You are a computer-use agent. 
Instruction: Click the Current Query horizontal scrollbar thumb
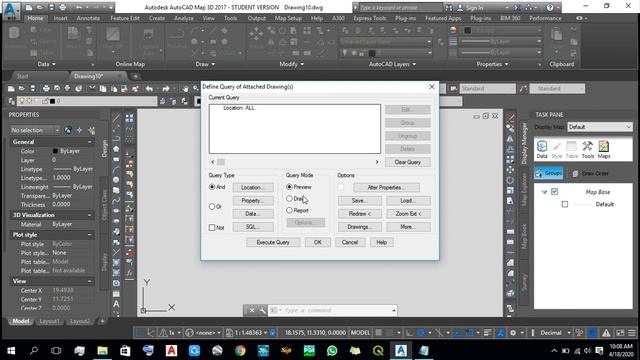coord(221,162)
